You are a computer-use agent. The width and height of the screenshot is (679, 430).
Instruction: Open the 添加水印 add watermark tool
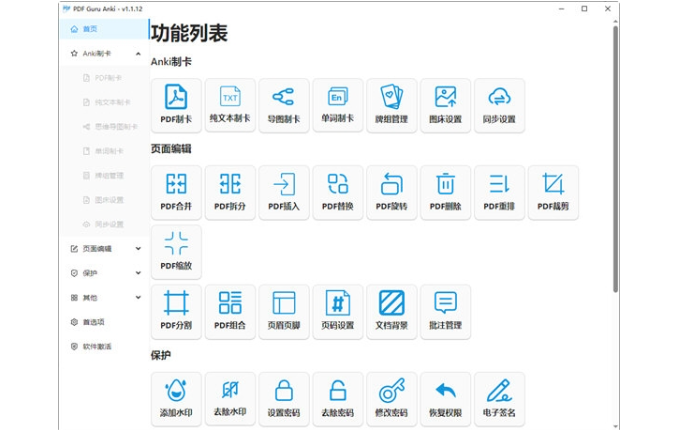point(176,399)
